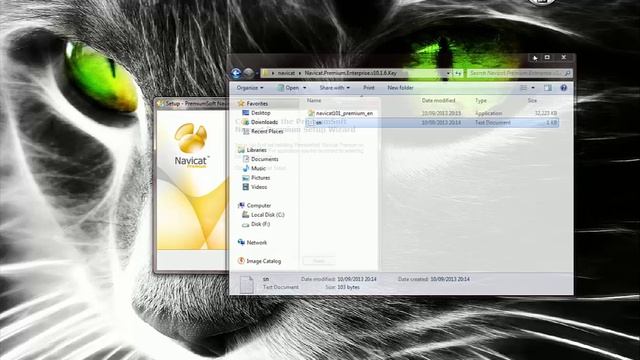Click the Local Disk (C:) drive icon

tap(246, 215)
